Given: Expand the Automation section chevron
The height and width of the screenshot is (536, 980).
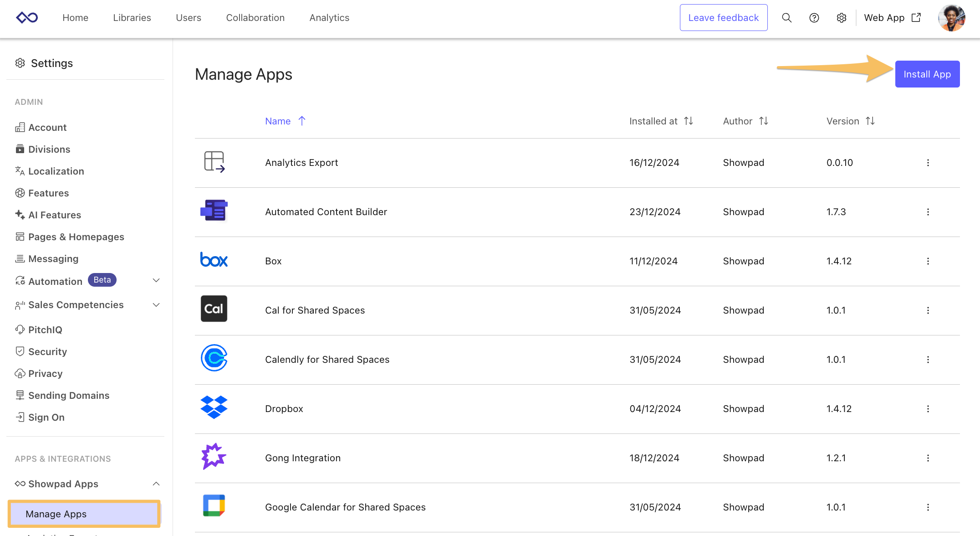Looking at the screenshot, I should coord(156,280).
